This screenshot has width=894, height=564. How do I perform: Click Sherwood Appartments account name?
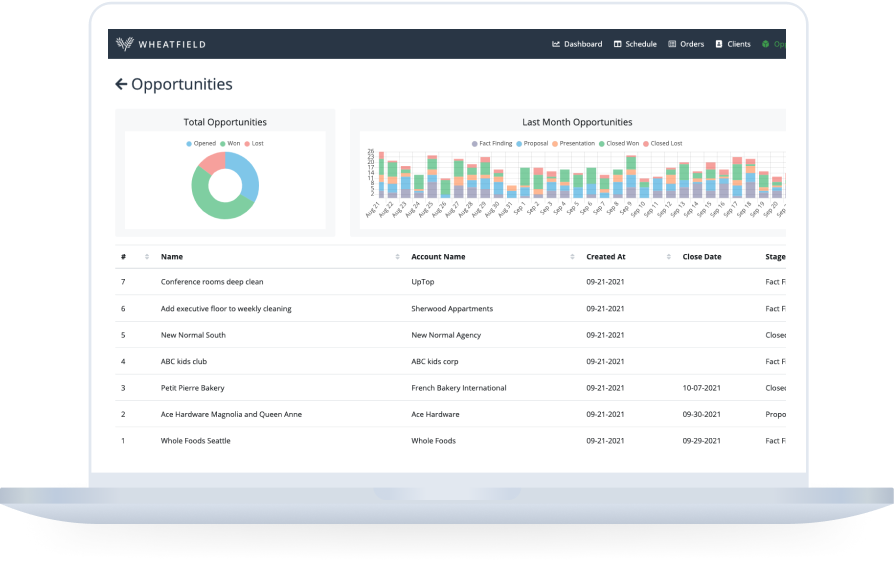point(452,309)
